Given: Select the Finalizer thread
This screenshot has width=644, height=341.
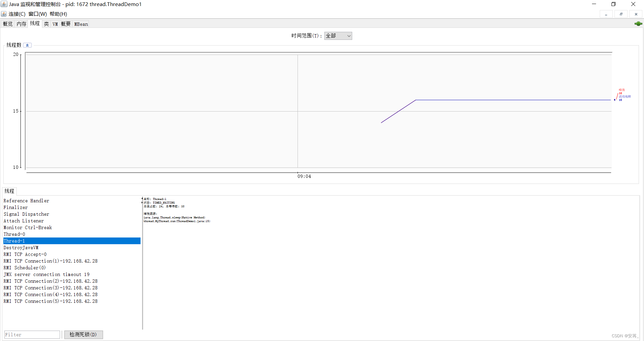Looking at the screenshot, I should (x=72, y=207).
